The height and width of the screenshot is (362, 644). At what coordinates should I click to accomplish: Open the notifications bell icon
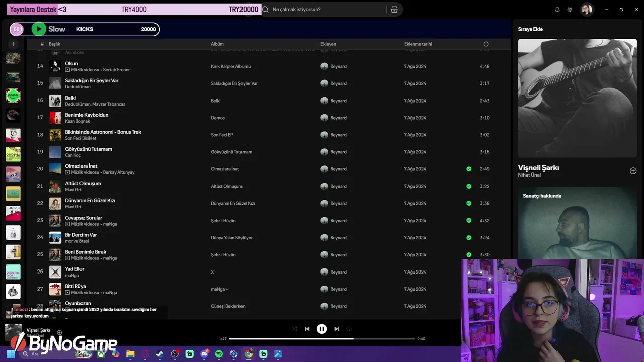click(557, 10)
